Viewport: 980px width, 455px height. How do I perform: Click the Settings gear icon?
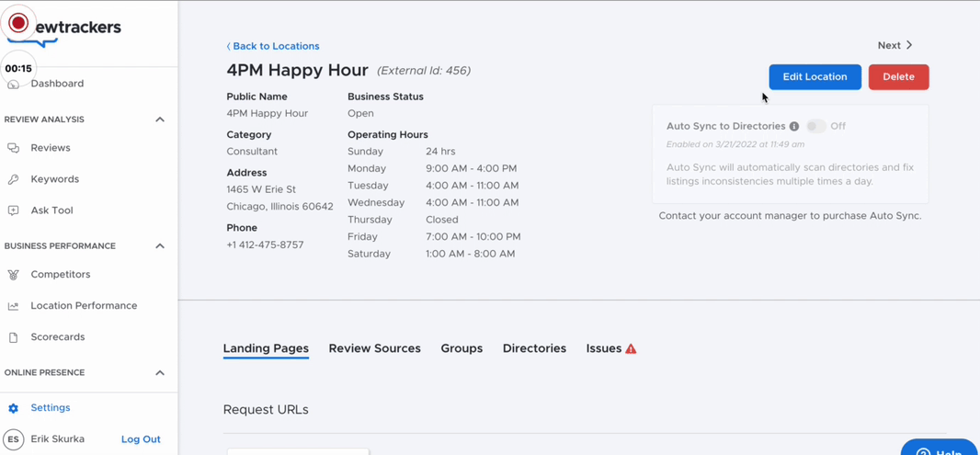13,408
